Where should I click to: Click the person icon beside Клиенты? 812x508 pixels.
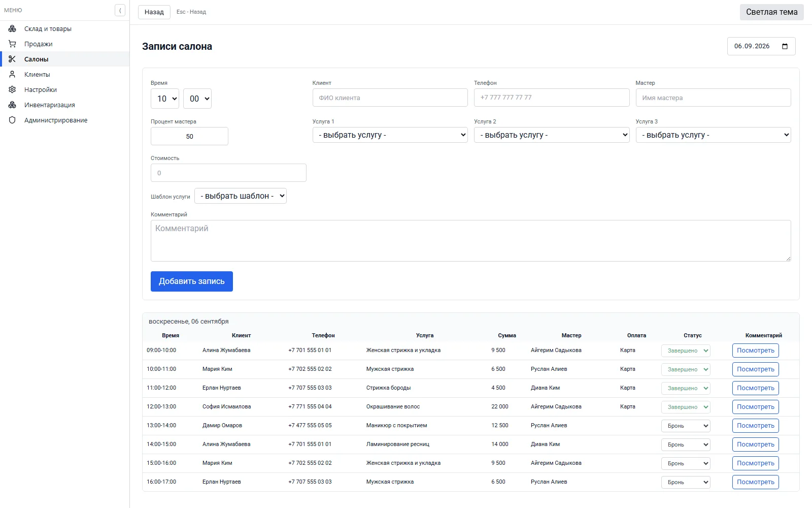[12, 74]
